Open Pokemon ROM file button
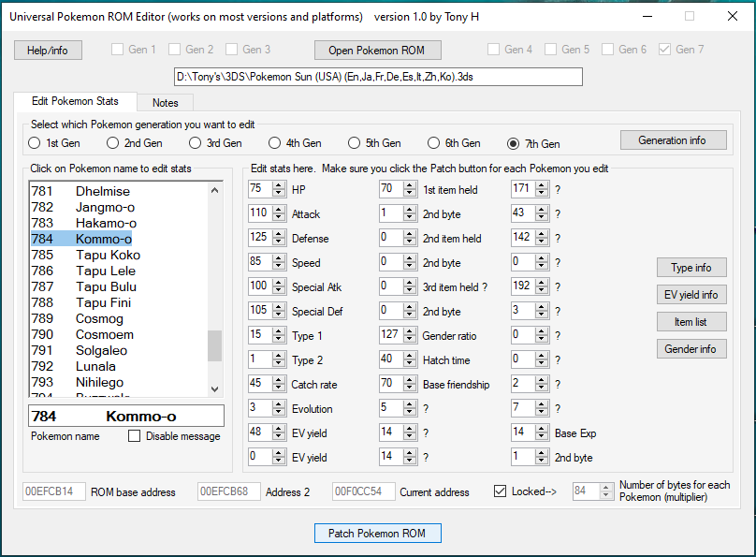 point(376,51)
